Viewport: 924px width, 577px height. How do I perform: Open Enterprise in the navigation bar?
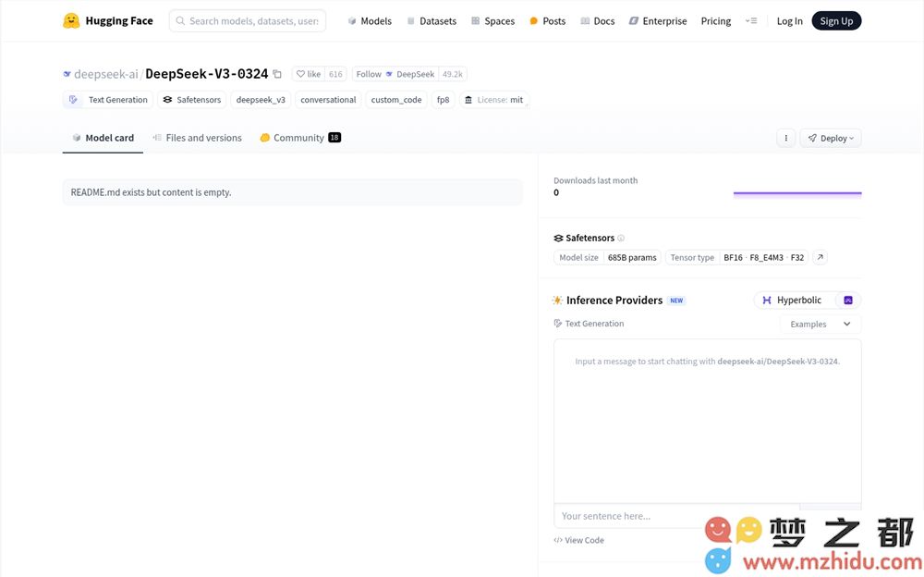pos(658,20)
